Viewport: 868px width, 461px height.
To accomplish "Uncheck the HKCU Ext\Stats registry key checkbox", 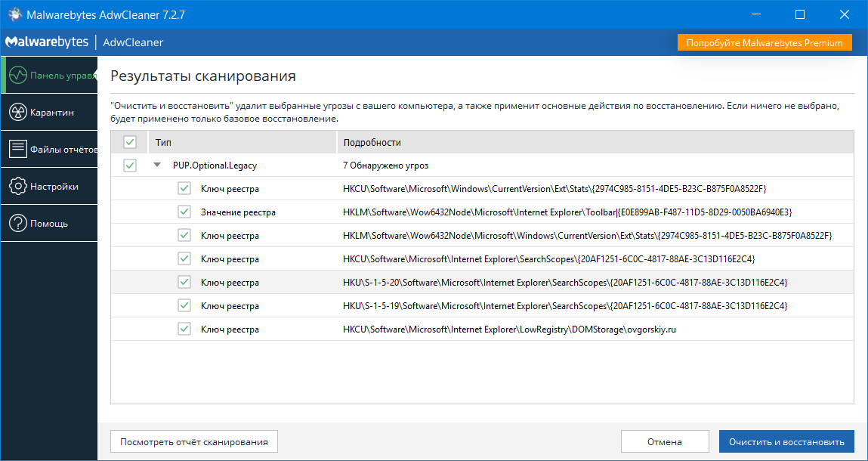I will (184, 188).
